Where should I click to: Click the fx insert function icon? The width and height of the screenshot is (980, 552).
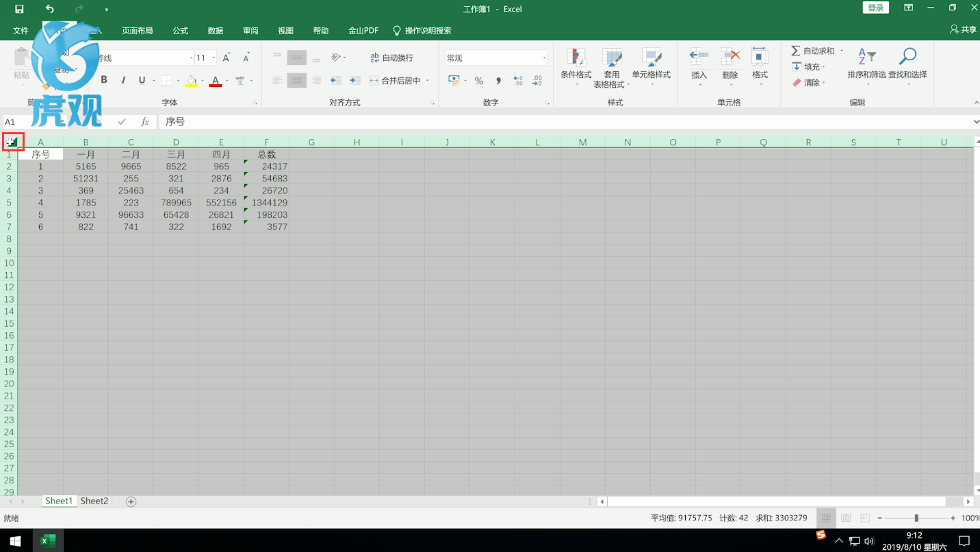[x=145, y=121]
